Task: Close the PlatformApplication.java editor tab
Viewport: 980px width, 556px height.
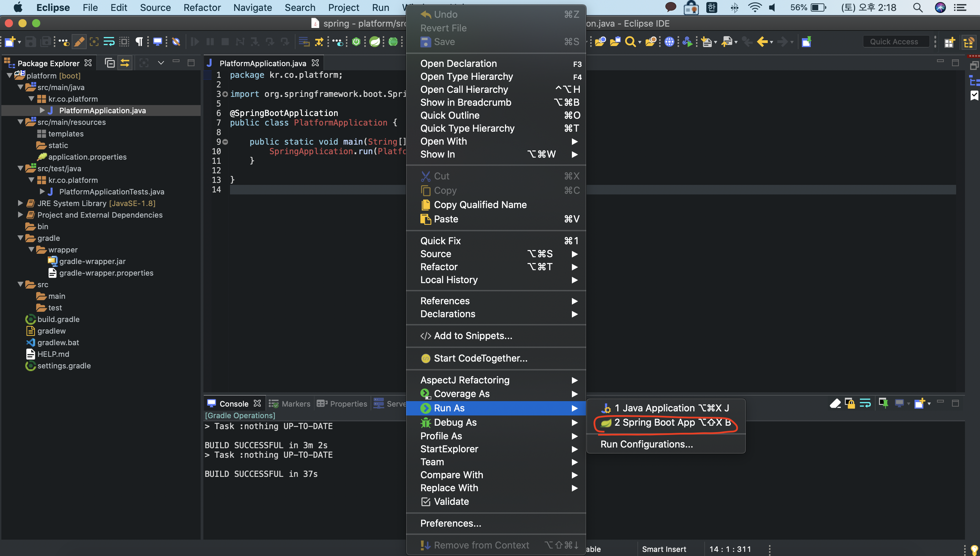Action: click(315, 63)
